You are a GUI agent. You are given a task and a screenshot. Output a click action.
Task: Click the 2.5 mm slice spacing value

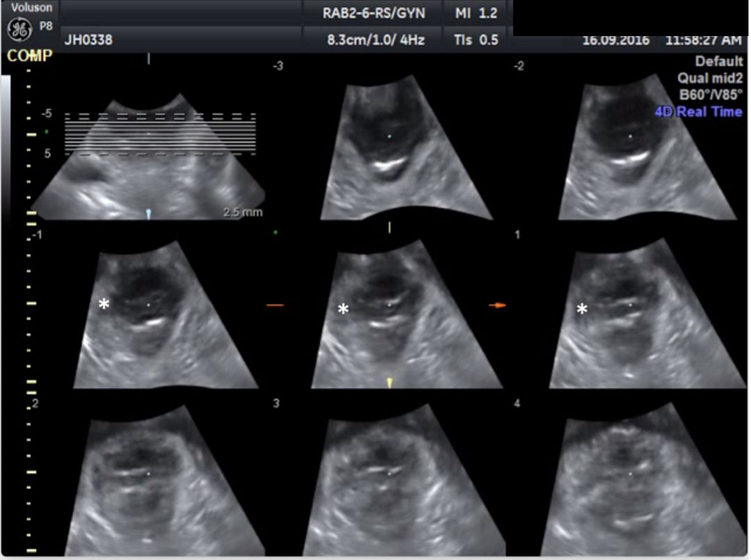point(243,212)
